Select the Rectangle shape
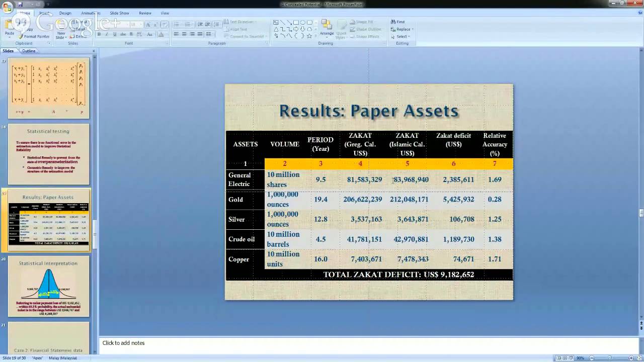644x362 pixels. (x=296, y=23)
